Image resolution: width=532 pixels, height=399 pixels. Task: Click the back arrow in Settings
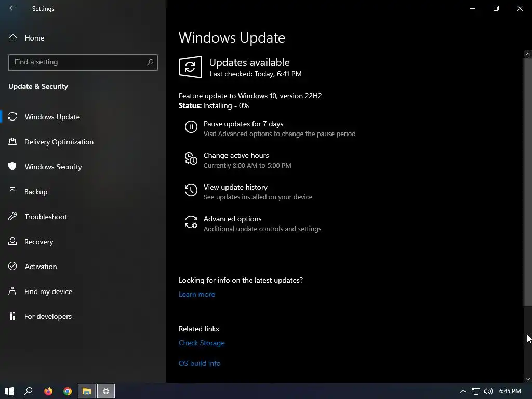[x=12, y=8]
